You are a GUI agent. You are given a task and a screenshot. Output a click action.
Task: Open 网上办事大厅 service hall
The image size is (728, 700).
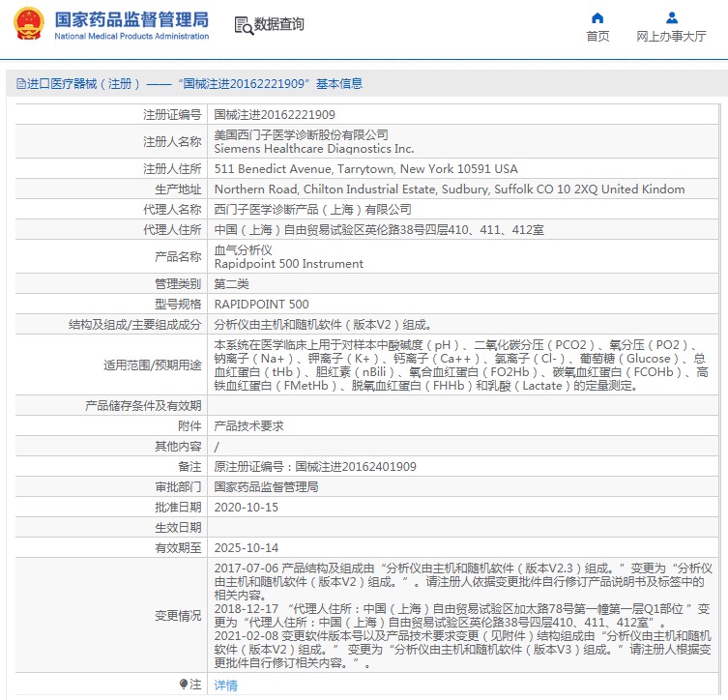(671, 36)
